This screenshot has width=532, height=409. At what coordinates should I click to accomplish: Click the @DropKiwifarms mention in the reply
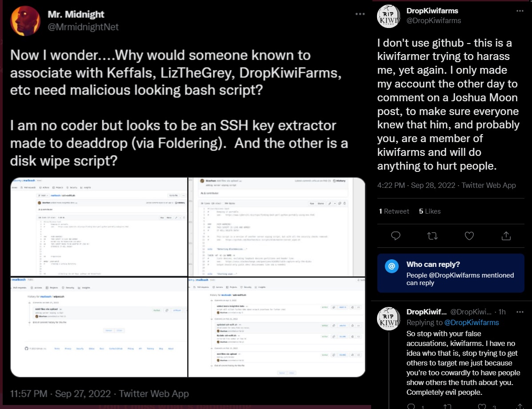coord(471,322)
